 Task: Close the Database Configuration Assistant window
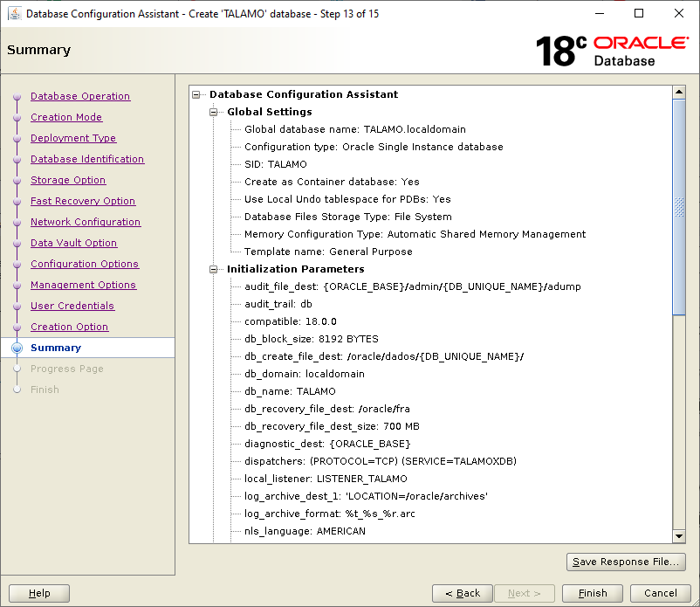click(678, 13)
